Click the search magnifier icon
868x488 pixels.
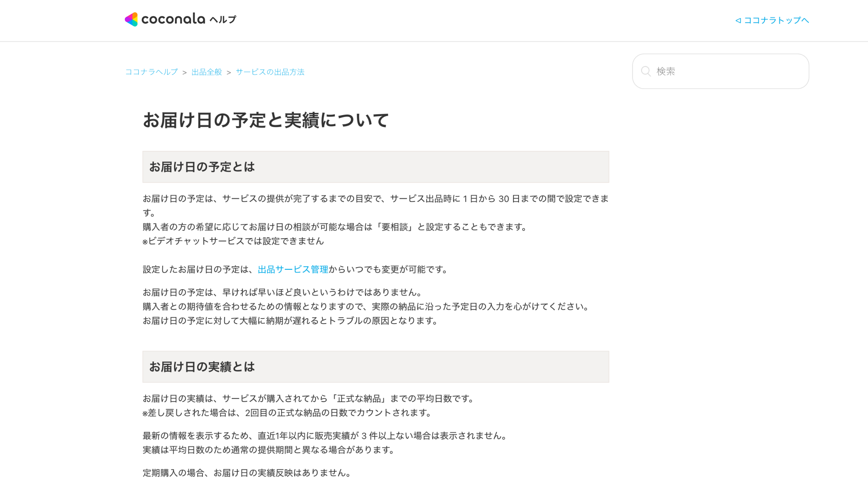click(x=646, y=71)
